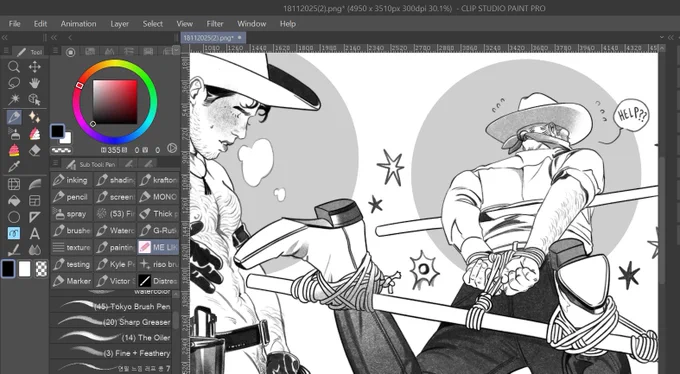The width and height of the screenshot is (680, 374).
Task: Select the pink cake-shaped tool icon
Action: tap(14, 150)
